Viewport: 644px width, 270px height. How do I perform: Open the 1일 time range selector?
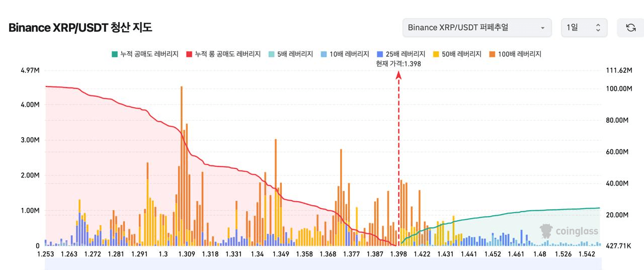[584, 28]
